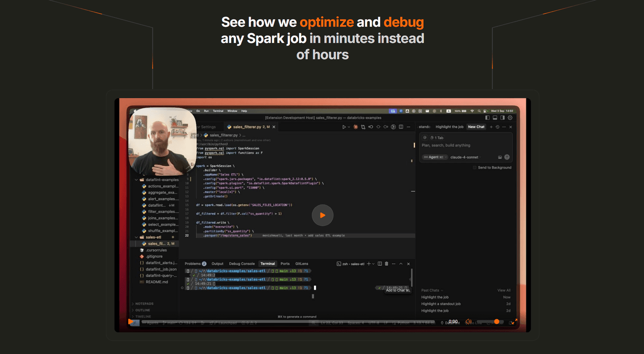Screen dimensions: 644x354
Task: Click the Run Python File play icon
Action: pyautogui.click(x=344, y=127)
